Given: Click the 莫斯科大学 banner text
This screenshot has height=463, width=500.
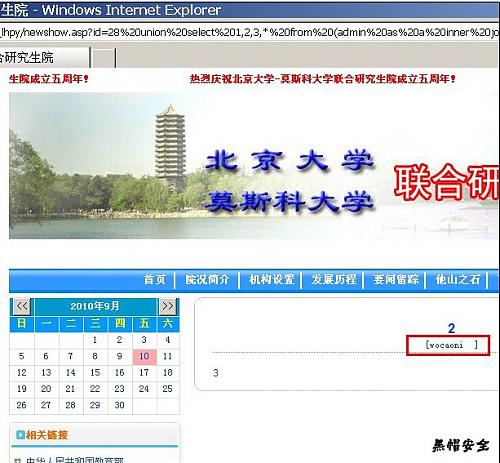Looking at the screenshot, I should (x=289, y=202).
